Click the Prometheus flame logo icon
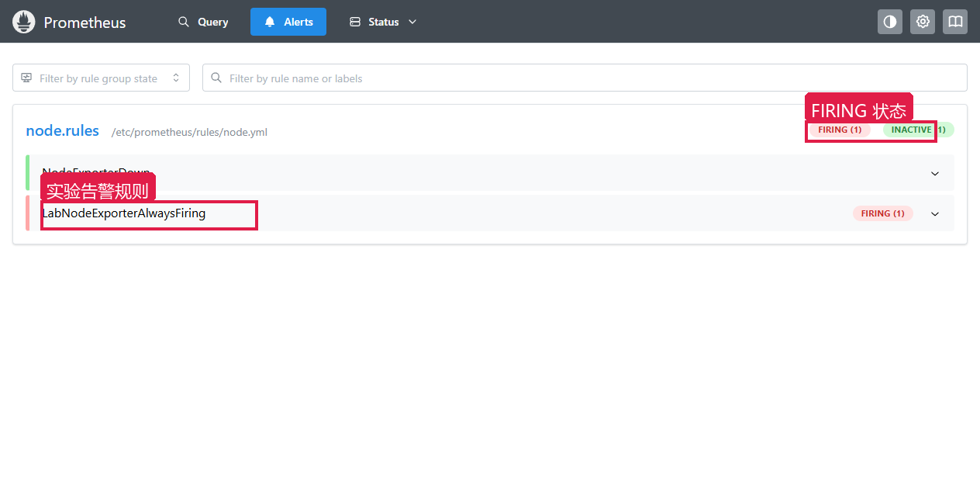This screenshot has width=980, height=485. (24, 22)
